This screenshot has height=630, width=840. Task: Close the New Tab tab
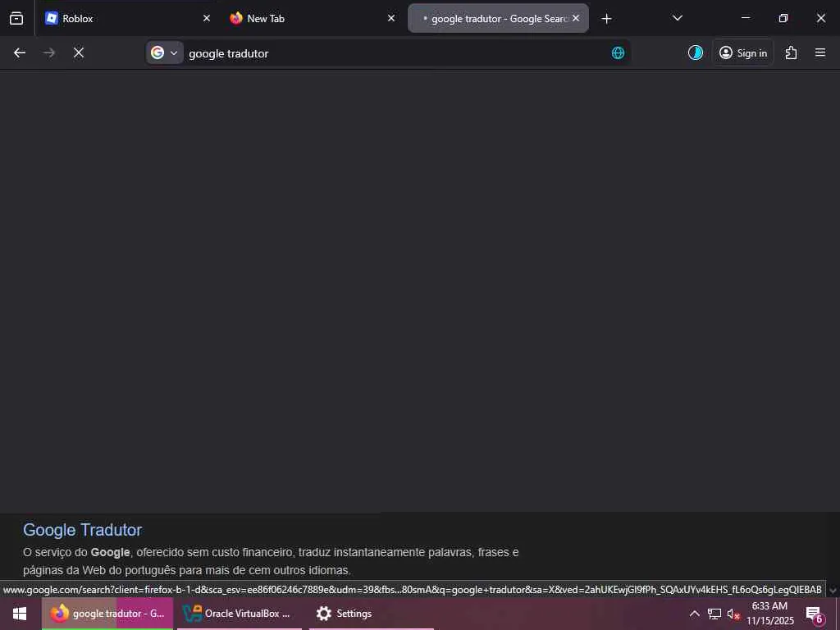[x=391, y=18]
